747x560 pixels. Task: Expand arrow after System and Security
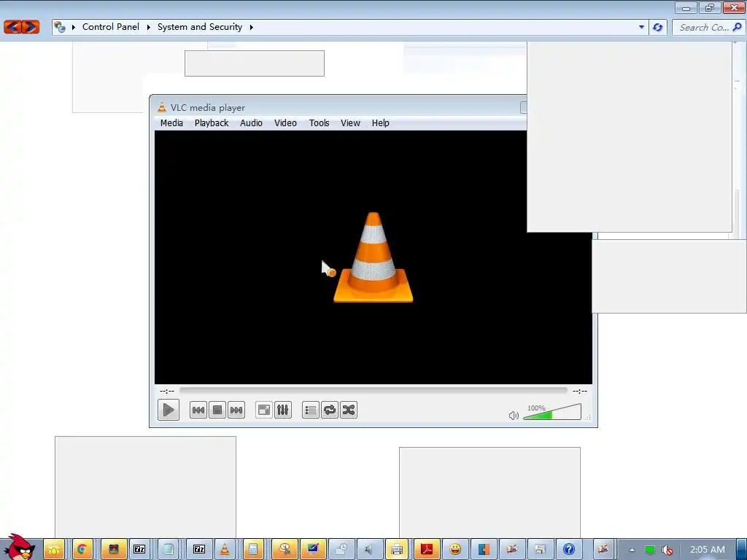click(251, 27)
